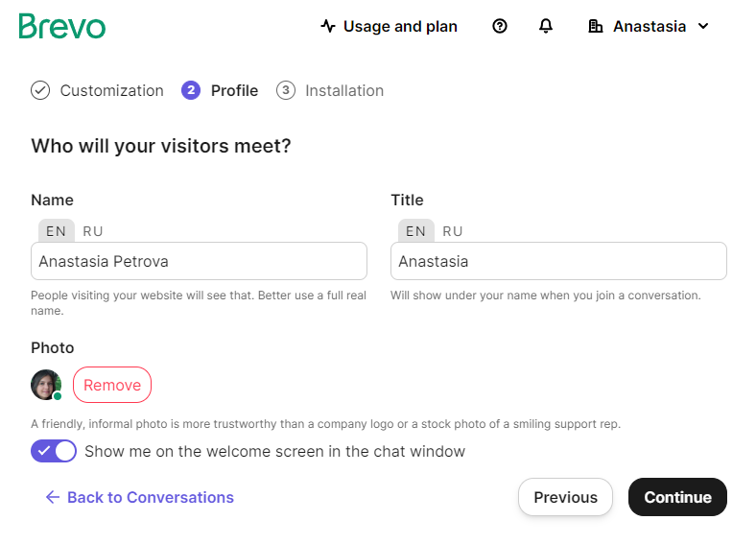Click the completed Customization checkmark icon

40,90
